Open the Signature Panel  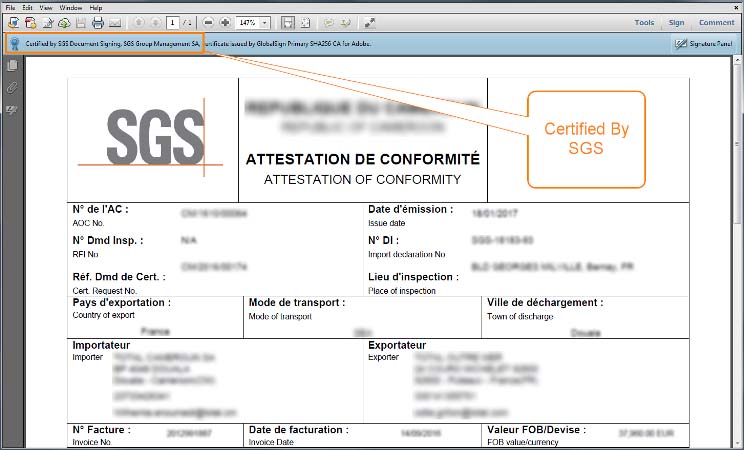coord(703,44)
